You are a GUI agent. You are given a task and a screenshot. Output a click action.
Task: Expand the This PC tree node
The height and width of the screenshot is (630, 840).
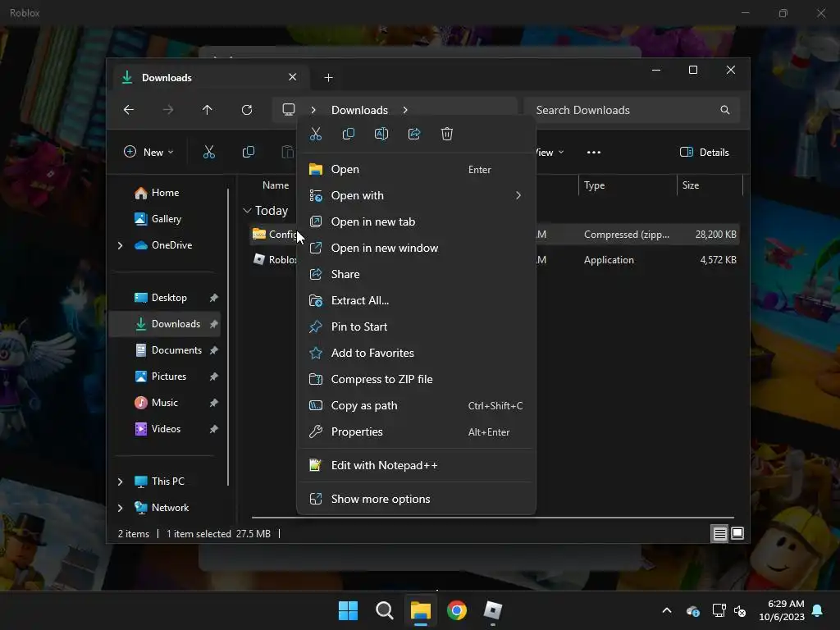pos(120,482)
